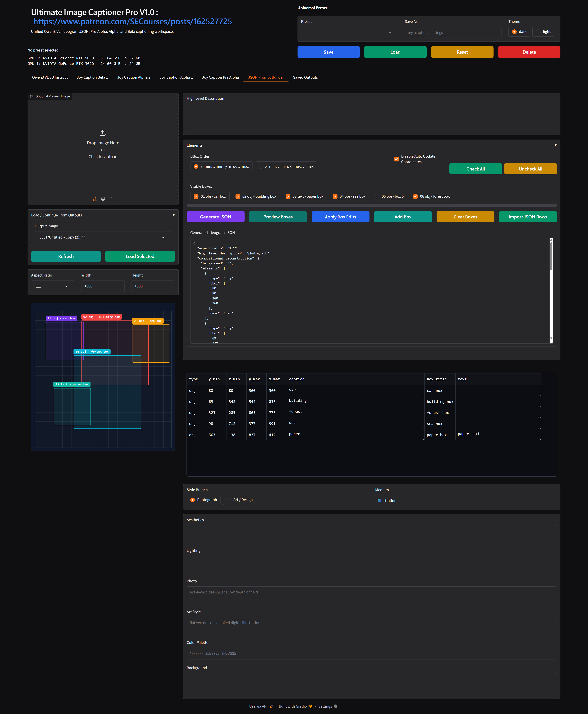Click the Color Palette input field

pyautogui.click(x=372, y=654)
